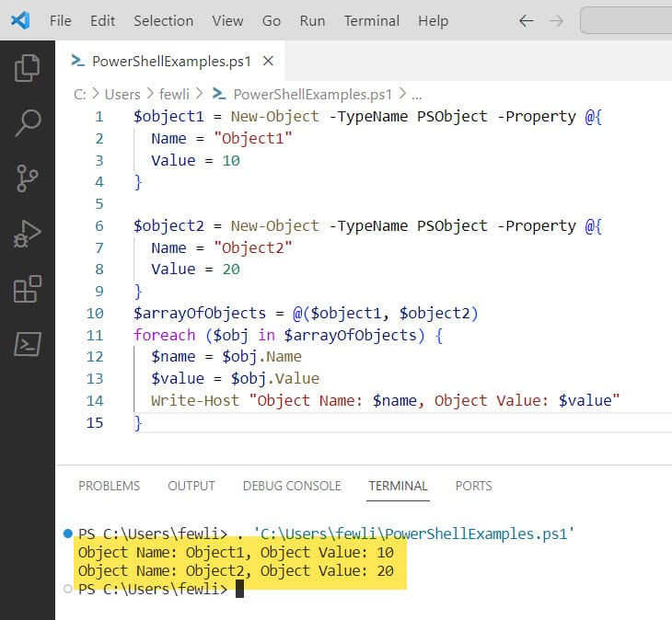
Task: Go back using the left arrow
Action: [x=526, y=20]
